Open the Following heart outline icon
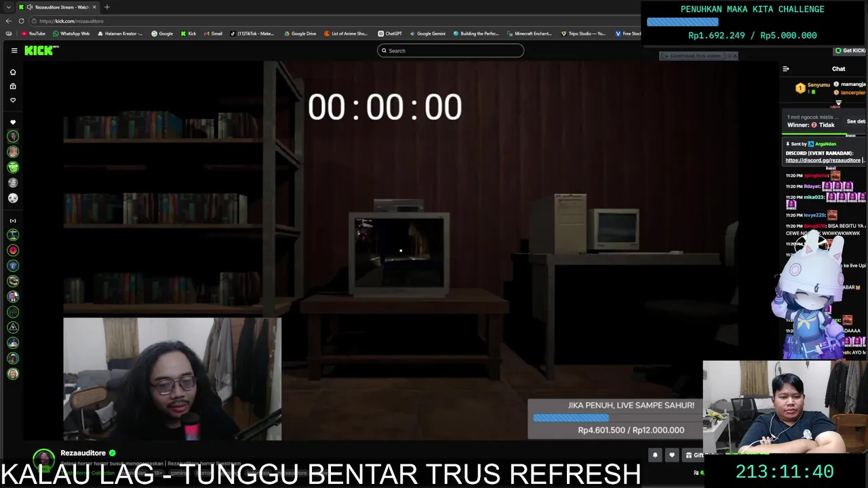The height and width of the screenshot is (488, 868). point(13,100)
